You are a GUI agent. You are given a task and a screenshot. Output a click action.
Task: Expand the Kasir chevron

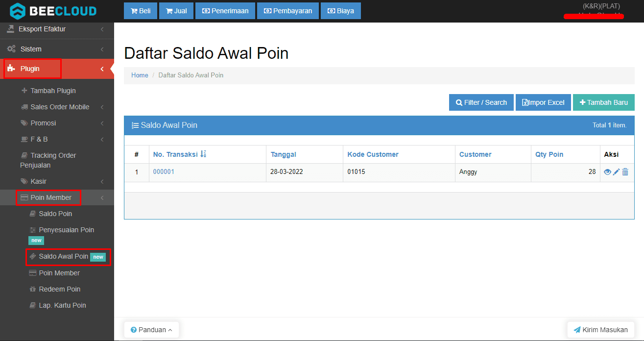[102, 182]
